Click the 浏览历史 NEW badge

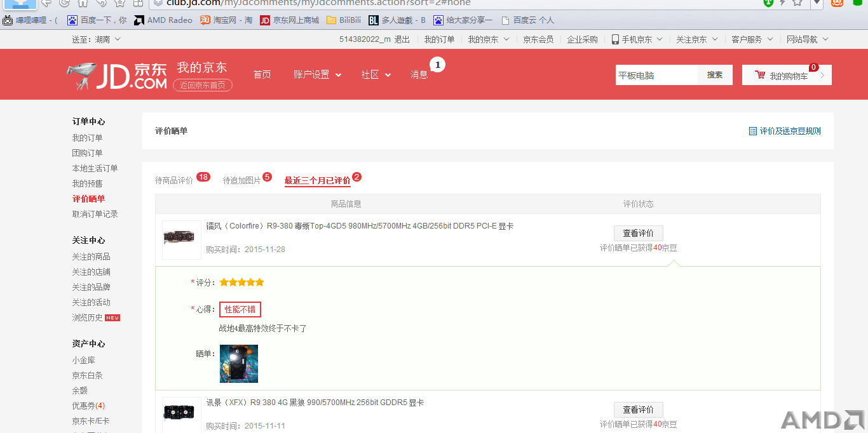[112, 317]
